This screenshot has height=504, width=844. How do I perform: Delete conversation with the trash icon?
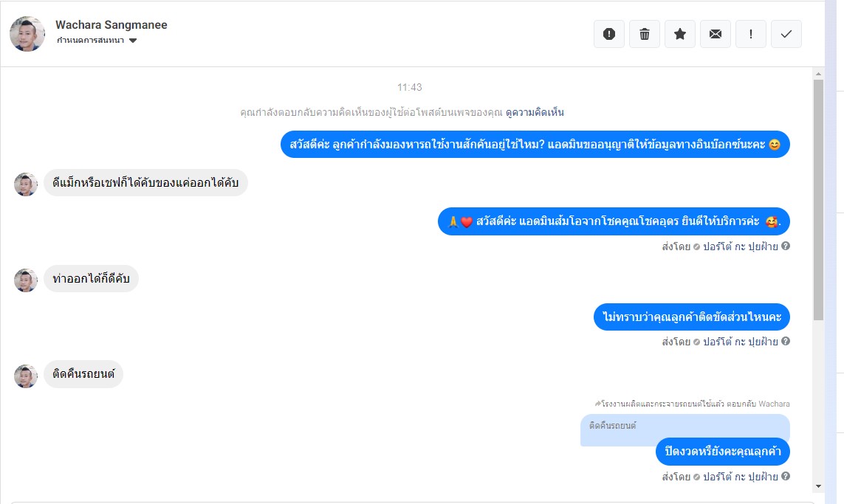[645, 34]
